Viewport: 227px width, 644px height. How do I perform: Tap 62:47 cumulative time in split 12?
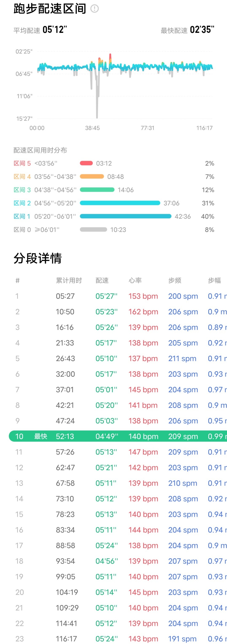coord(65,467)
